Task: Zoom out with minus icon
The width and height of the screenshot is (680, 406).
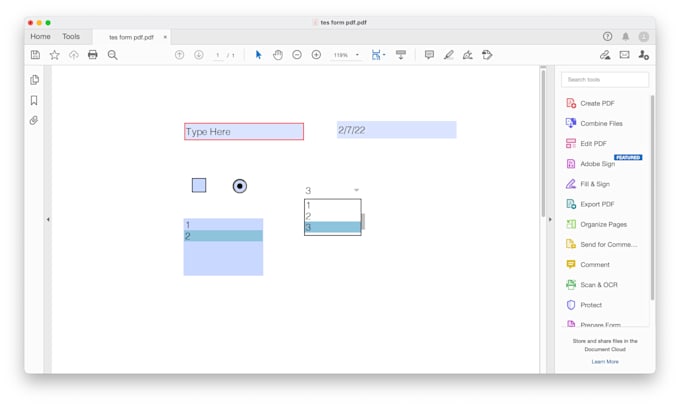Action: click(x=297, y=55)
